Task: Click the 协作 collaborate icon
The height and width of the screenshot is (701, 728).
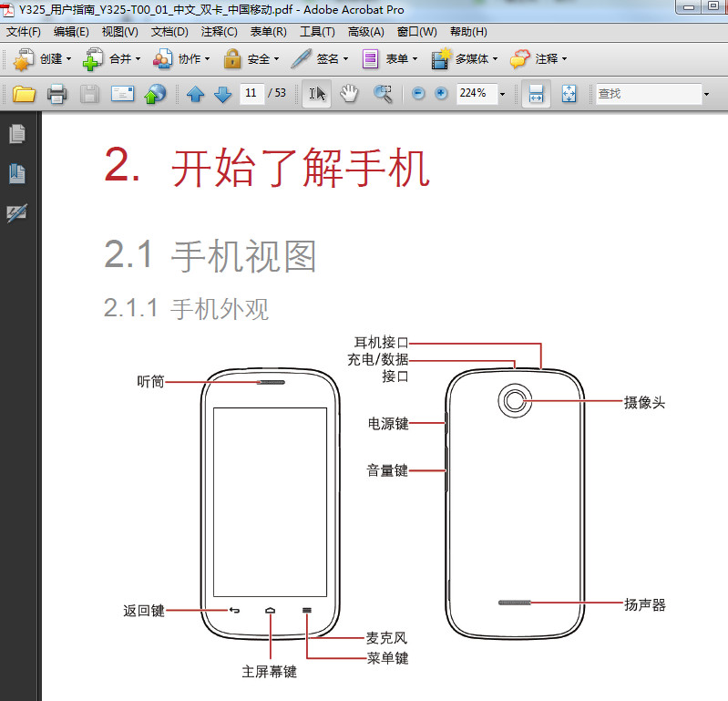Action: 162,59
